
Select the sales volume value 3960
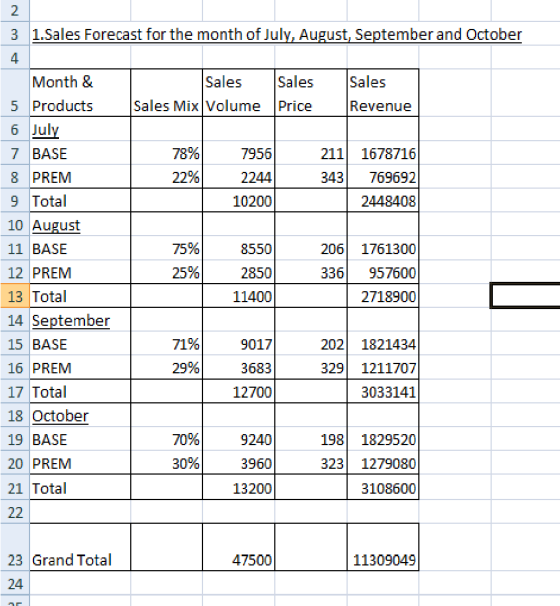click(238, 463)
